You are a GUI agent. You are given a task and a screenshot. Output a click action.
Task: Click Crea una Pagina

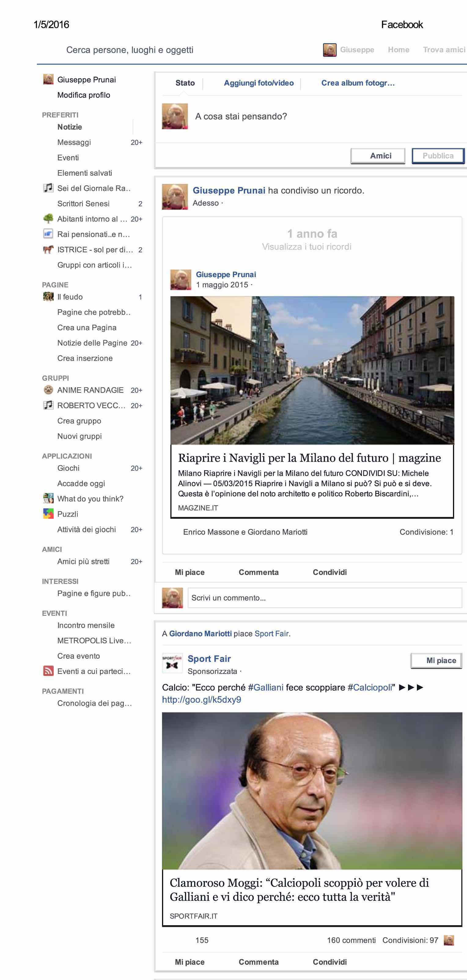pyautogui.click(x=86, y=328)
